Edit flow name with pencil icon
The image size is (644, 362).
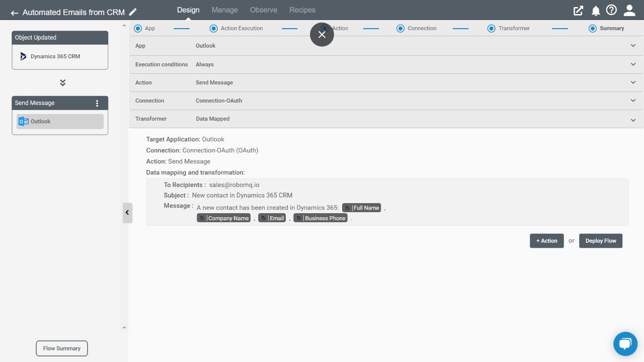[x=133, y=12]
